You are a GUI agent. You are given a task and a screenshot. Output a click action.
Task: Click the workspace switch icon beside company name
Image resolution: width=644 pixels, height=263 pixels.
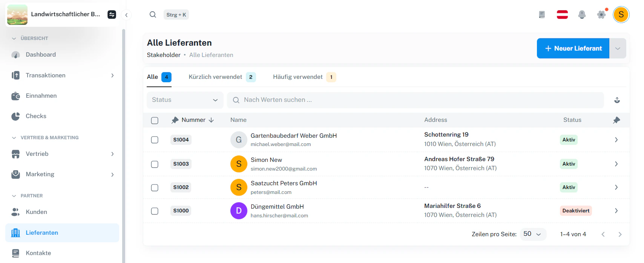(x=112, y=15)
